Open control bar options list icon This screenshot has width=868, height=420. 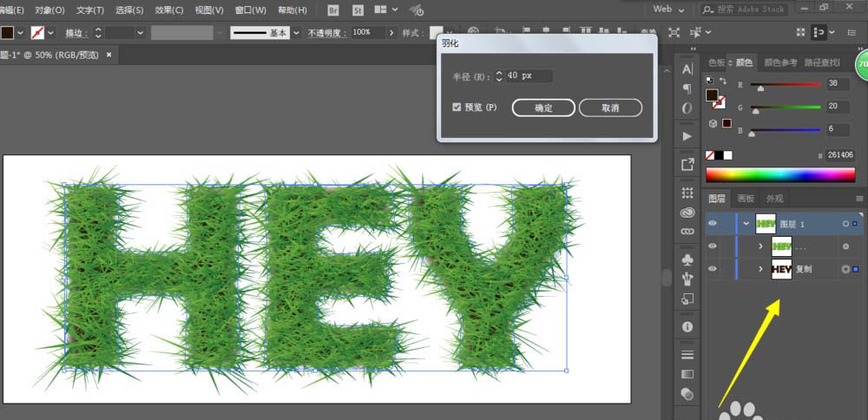tap(851, 33)
